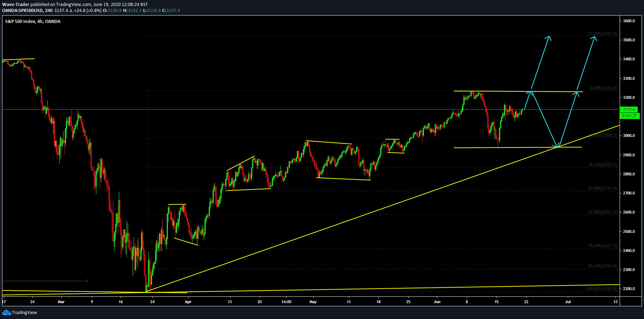Select the Wave-Trader author name
644x319 pixels.
[16, 5]
